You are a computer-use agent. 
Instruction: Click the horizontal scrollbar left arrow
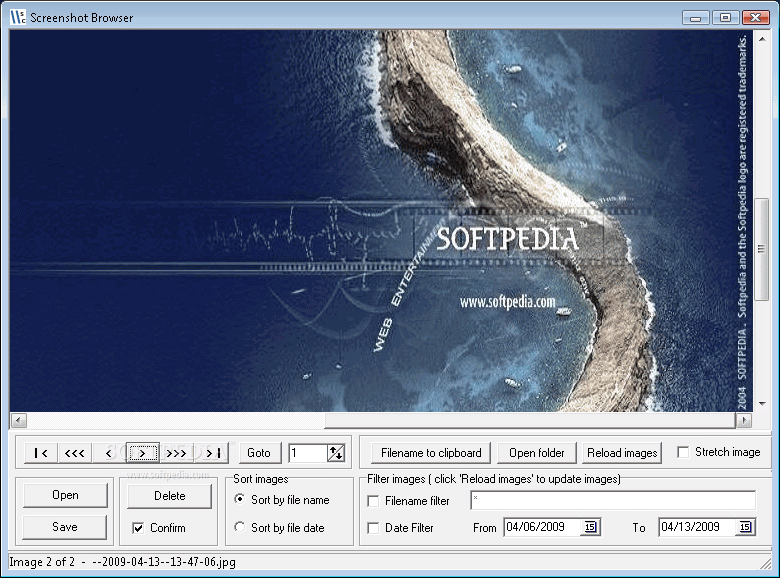(x=18, y=421)
